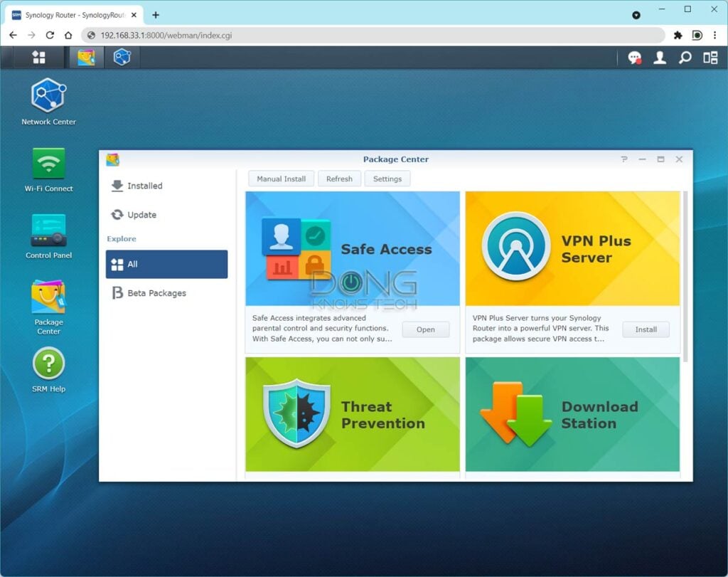The width and height of the screenshot is (728, 577).
Task: Select All under Explore
Action: point(166,265)
